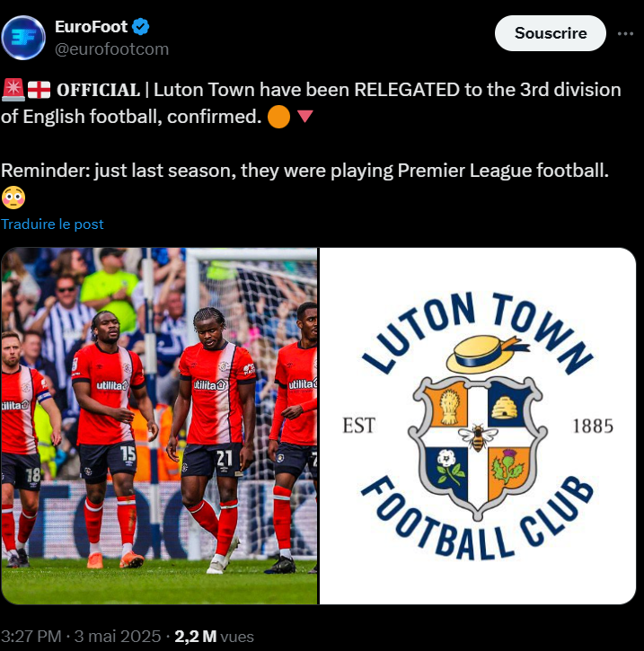Click the flushed face emoji

13,198
